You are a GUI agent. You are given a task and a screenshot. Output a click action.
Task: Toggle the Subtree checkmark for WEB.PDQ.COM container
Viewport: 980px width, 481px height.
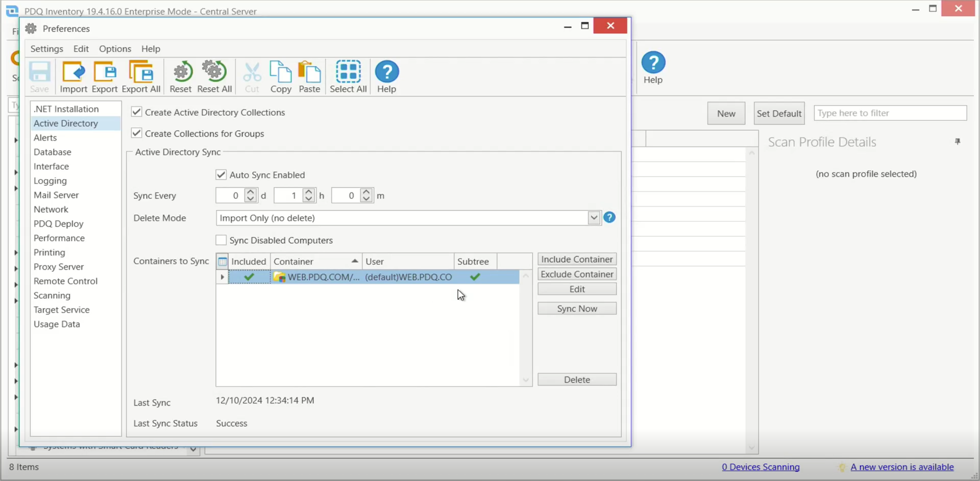[x=475, y=277]
